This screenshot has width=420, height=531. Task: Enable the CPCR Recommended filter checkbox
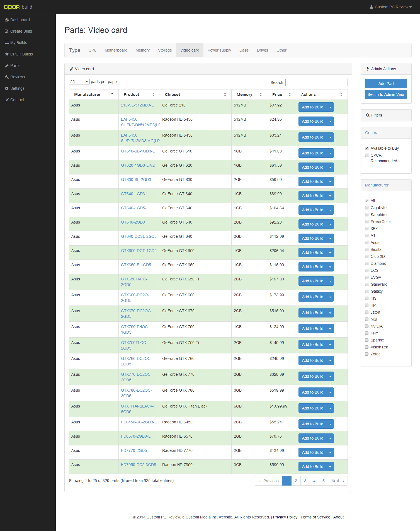tap(367, 155)
